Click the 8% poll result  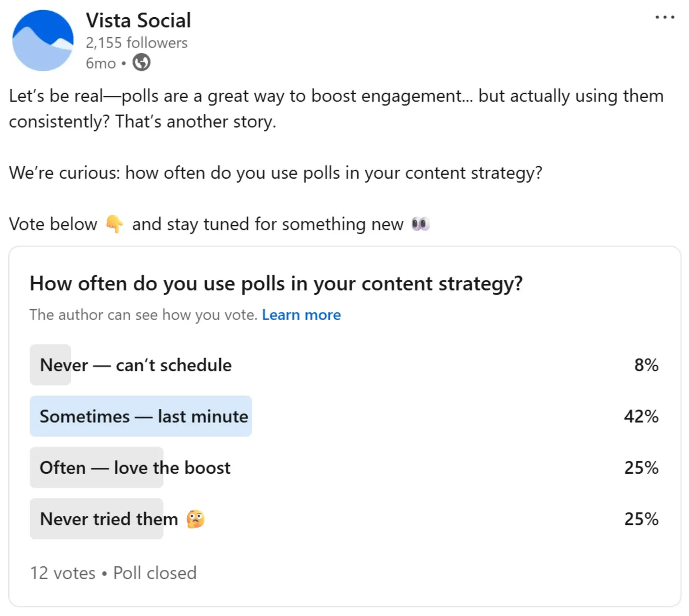(x=646, y=365)
